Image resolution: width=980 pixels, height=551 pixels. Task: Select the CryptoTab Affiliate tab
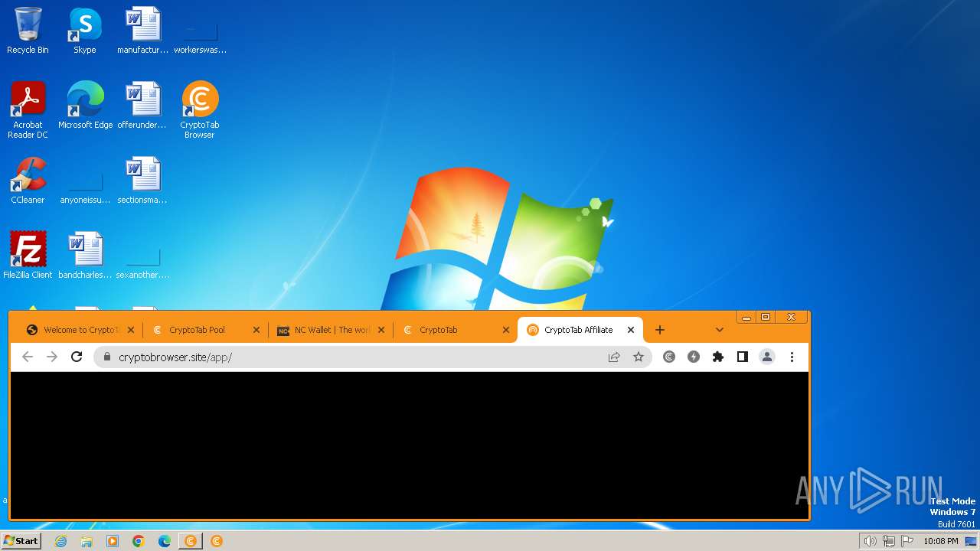click(x=578, y=330)
